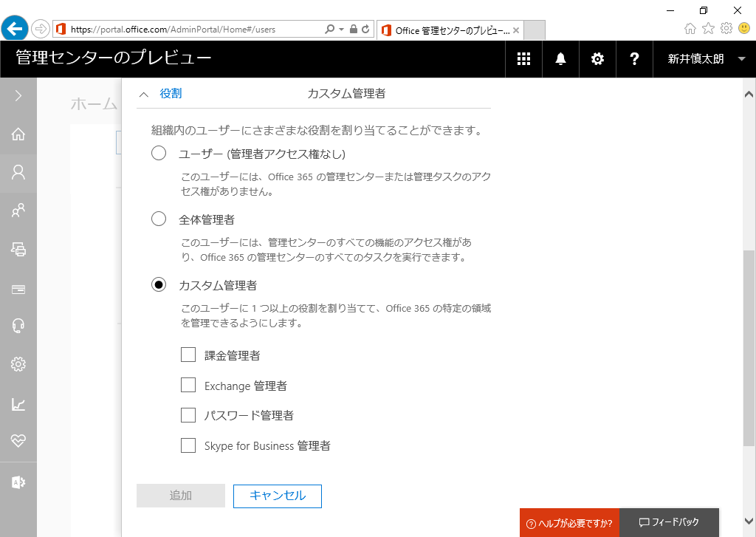Select the 全体管理者 radio button
This screenshot has height=537, width=756.
pos(158,219)
